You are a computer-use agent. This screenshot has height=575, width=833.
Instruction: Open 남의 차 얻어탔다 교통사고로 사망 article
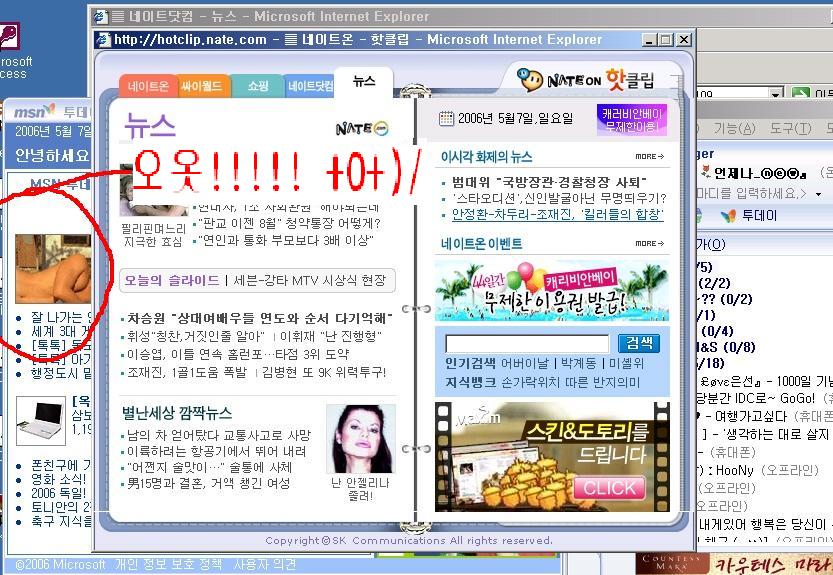point(218,435)
